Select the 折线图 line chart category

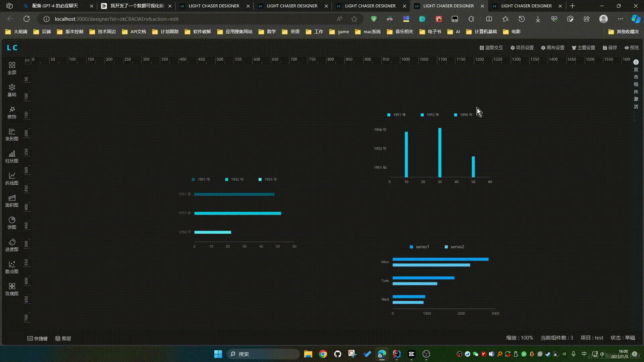(12, 178)
